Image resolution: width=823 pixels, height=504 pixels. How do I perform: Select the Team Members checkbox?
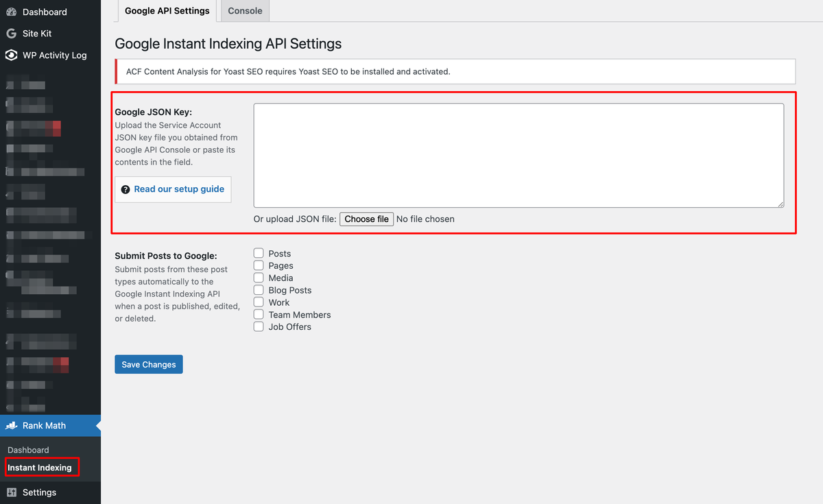click(259, 315)
